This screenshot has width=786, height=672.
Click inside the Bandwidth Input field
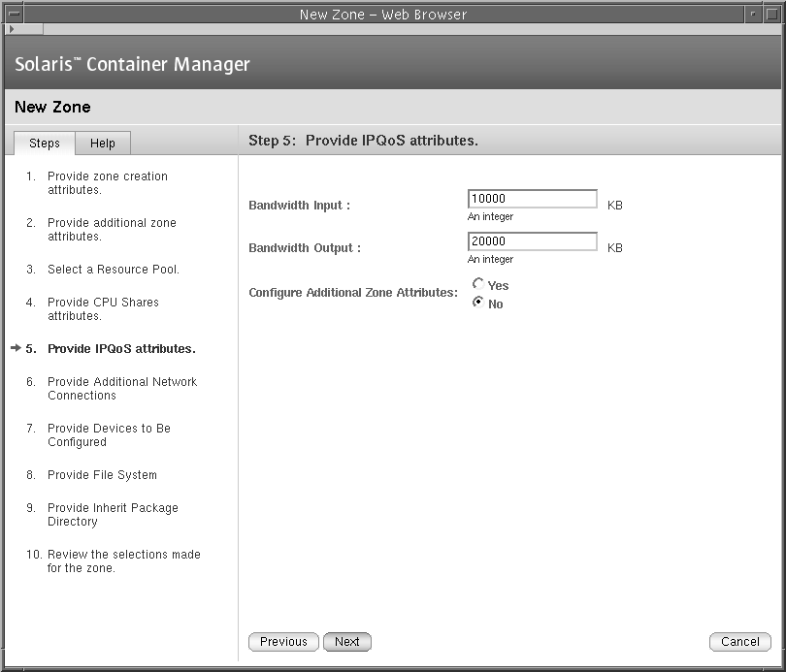tap(532, 198)
